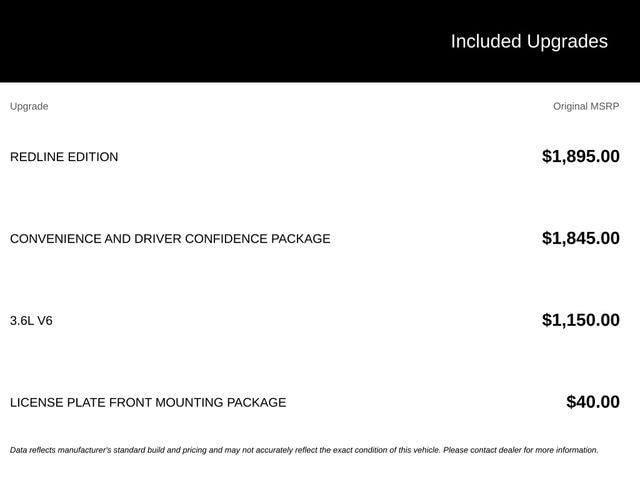Click the word Upgrades in header

coord(567,42)
